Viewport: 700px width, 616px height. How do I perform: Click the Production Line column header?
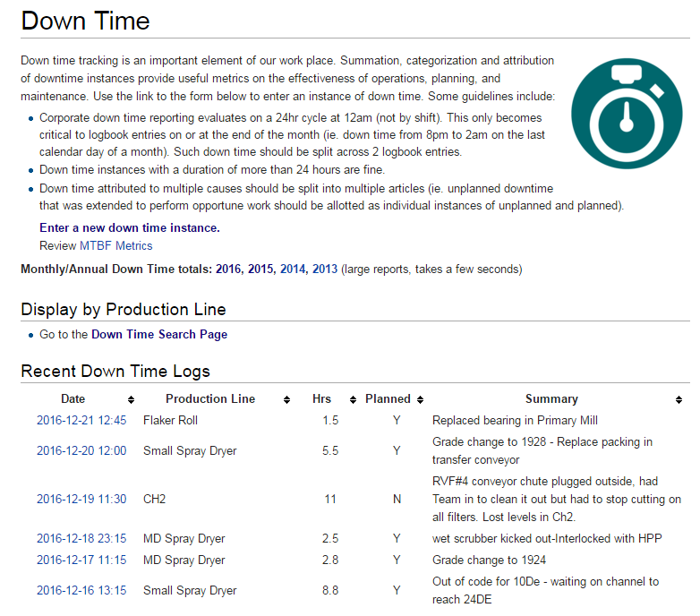[210, 398]
